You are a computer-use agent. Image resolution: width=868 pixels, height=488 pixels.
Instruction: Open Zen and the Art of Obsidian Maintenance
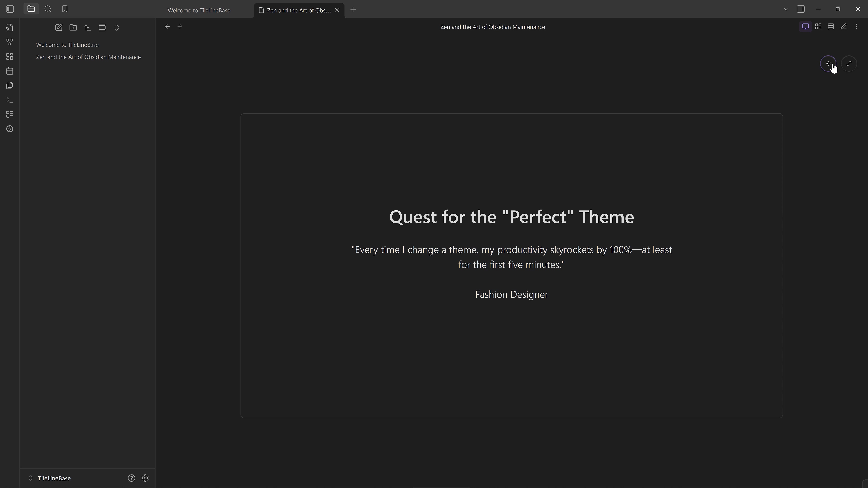[88, 57]
